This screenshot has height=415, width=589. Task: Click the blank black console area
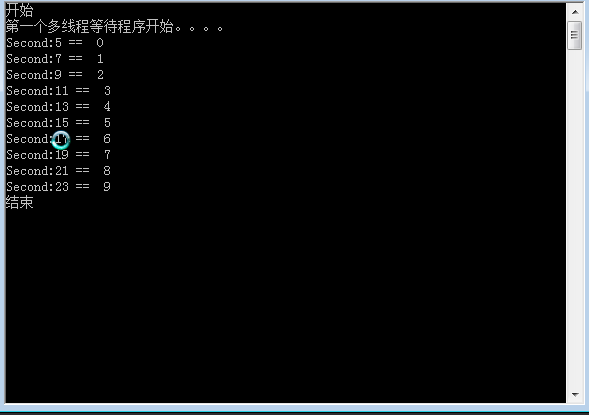[285, 300]
